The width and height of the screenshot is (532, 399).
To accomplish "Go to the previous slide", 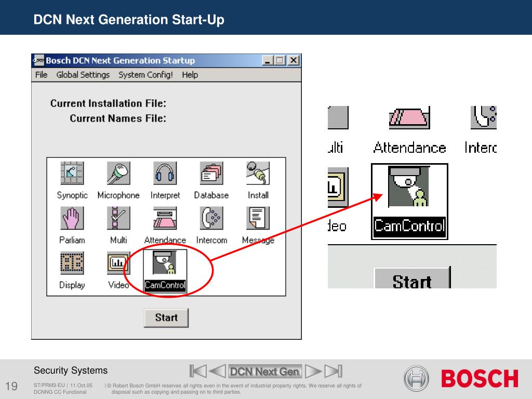I will click(217, 371).
